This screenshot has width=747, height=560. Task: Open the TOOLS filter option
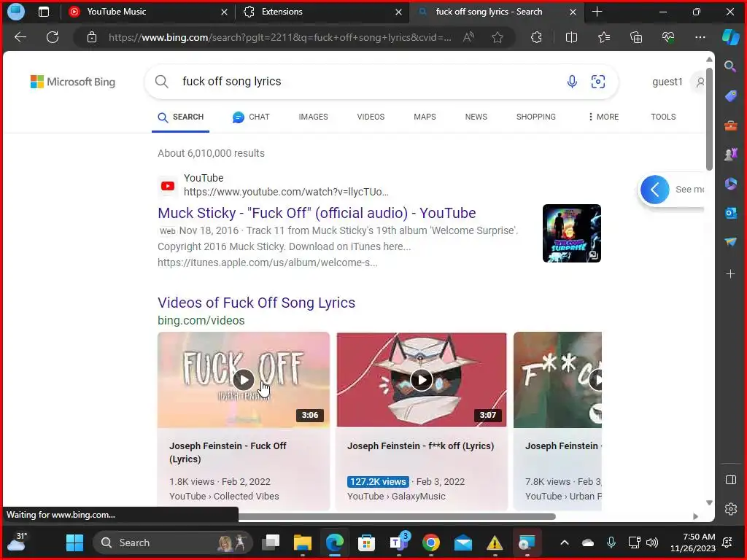[x=663, y=117]
